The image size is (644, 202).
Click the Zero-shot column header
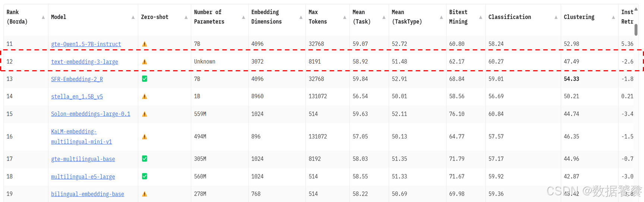(155, 17)
